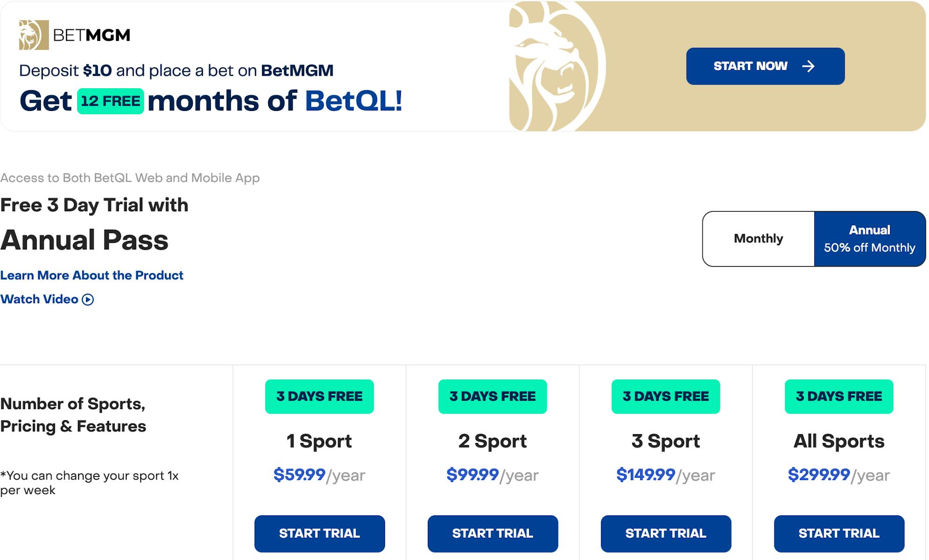929x560 pixels.
Task: Start trial for All Sports plan
Action: [x=839, y=534]
